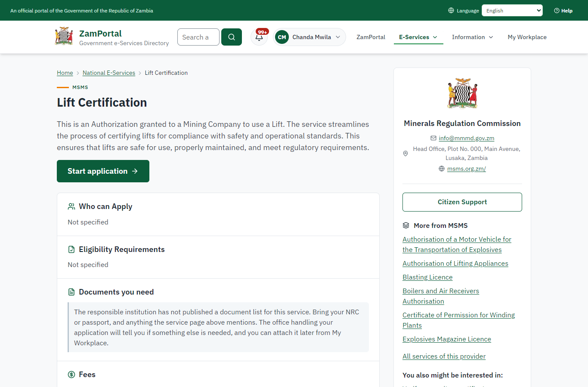This screenshot has height=387, width=588.
Task: Click the MSMS label above the heading
Action: 80,87
